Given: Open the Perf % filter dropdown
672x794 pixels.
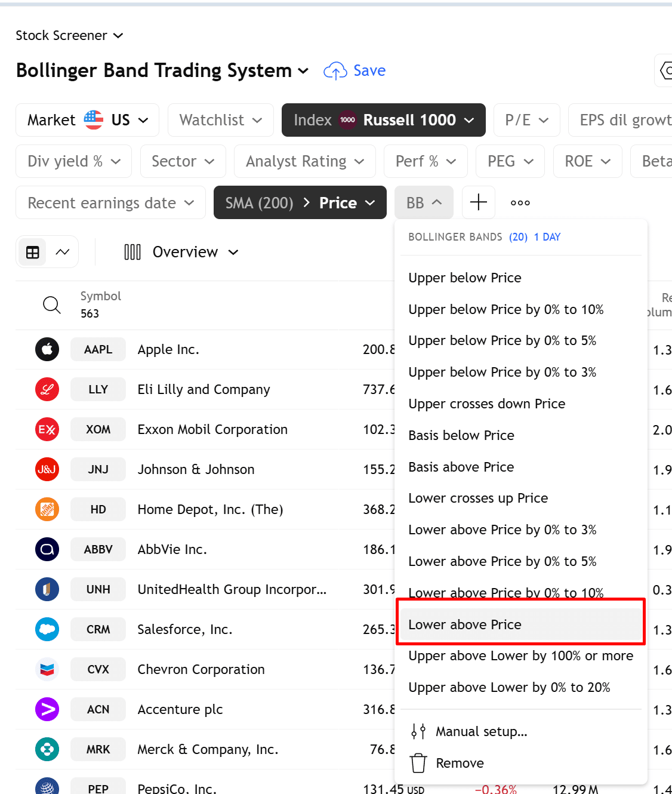Looking at the screenshot, I should click(426, 161).
